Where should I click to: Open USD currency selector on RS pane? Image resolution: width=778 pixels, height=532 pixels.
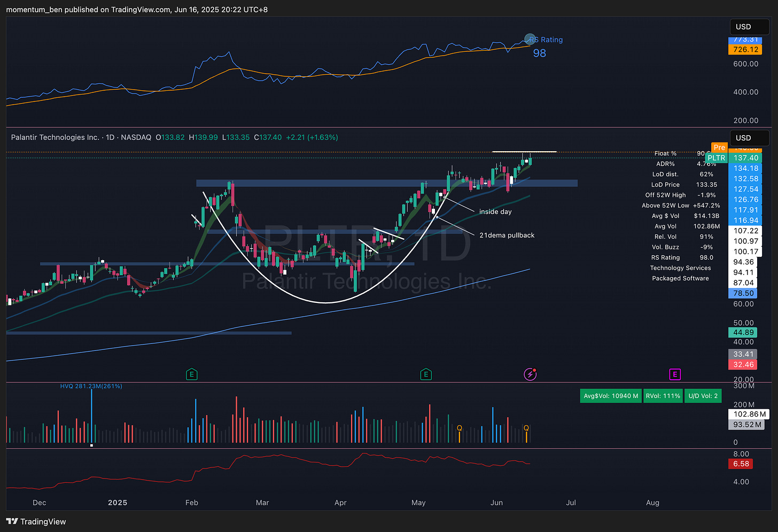(x=749, y=27)
